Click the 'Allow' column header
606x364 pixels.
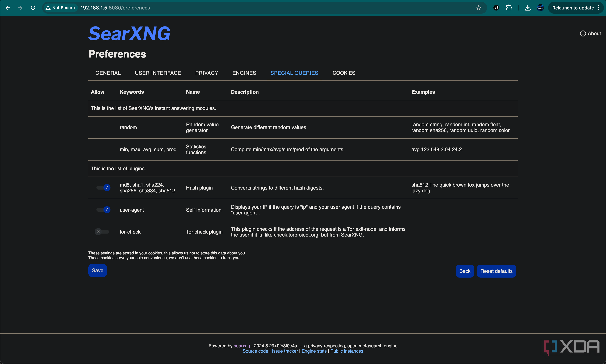pos(97,92)
